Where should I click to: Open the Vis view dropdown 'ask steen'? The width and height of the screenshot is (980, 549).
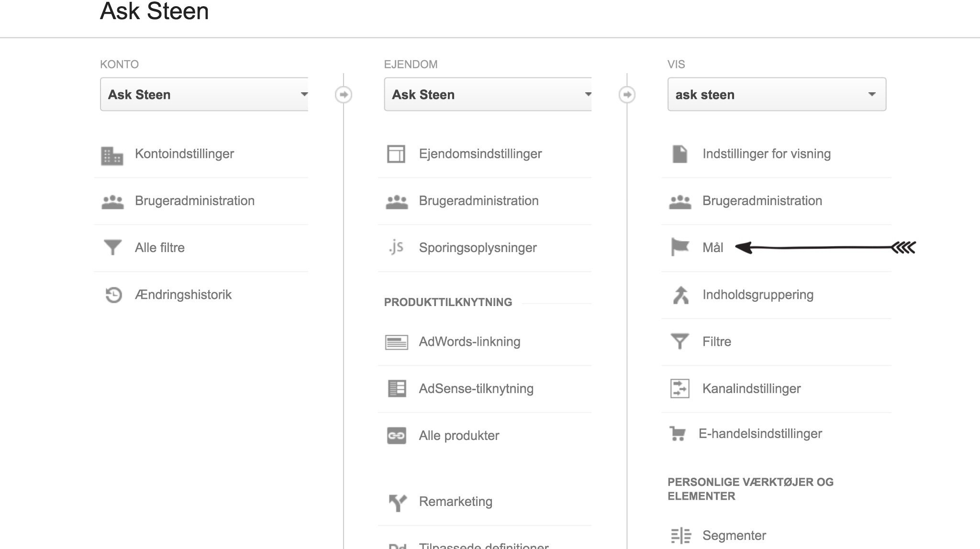[777, 94]
